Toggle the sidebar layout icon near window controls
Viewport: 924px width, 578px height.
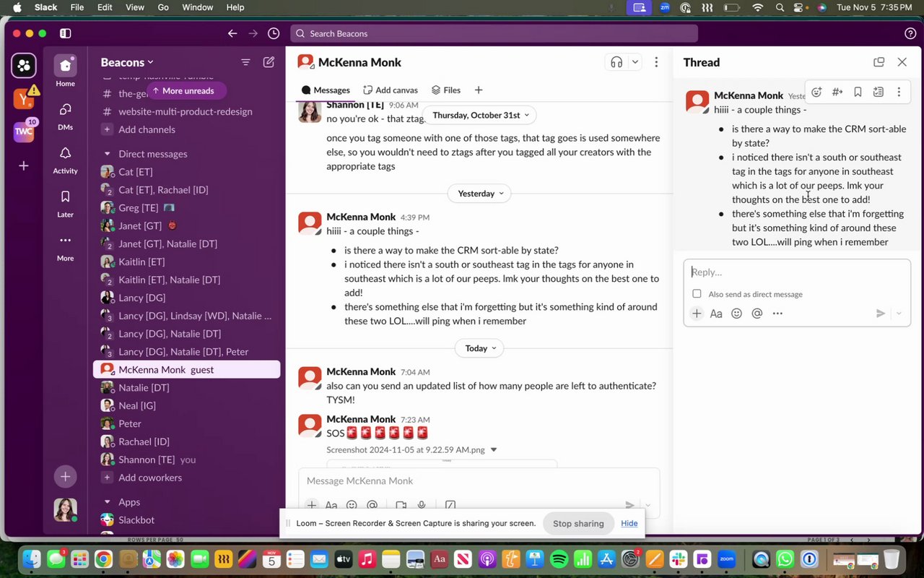[65, 33]
